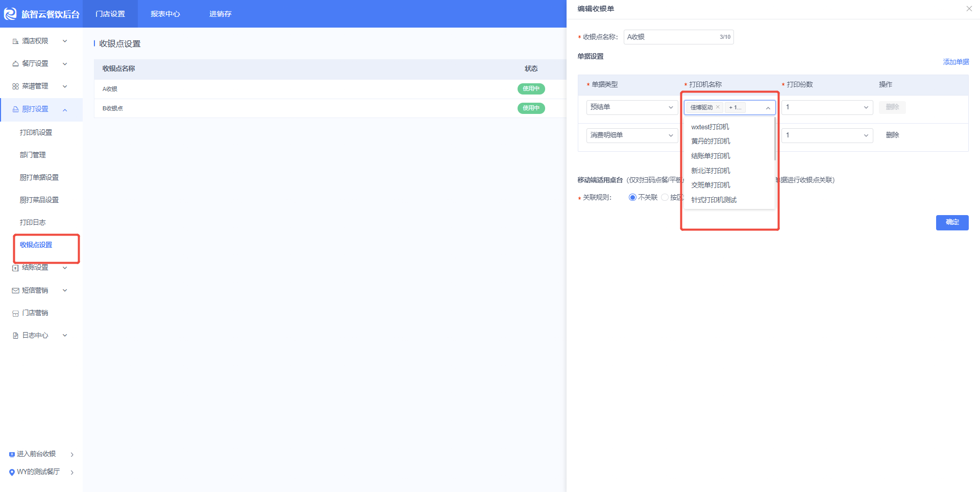
Task: Open 打印机设置 in the sidebar
Action: click(36, 132)
